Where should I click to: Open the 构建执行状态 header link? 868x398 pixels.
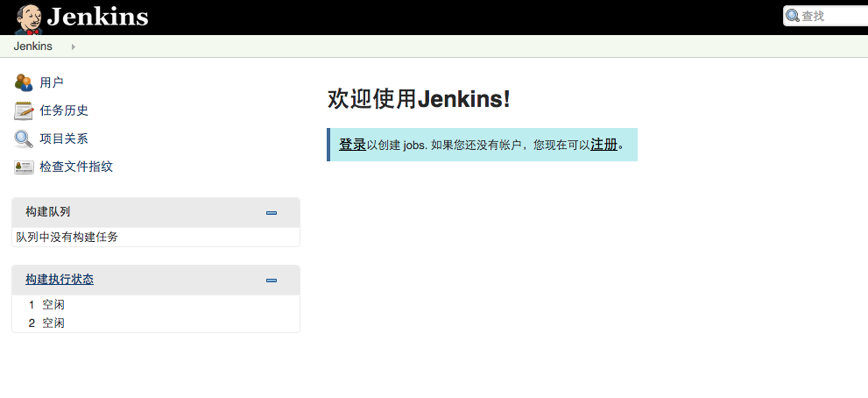tap(60, 280)
